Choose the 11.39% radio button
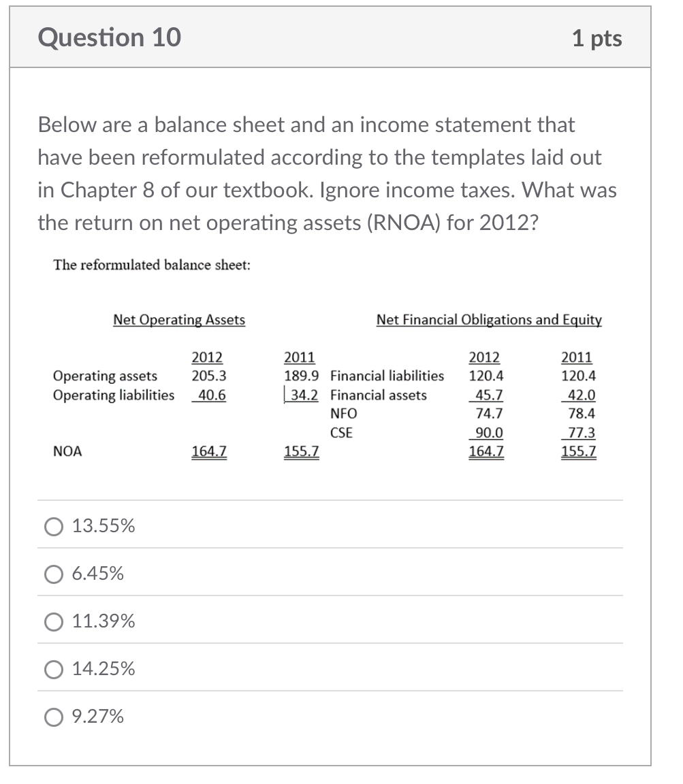The width and height of the screenshot is (683, 784). point(53,621)
